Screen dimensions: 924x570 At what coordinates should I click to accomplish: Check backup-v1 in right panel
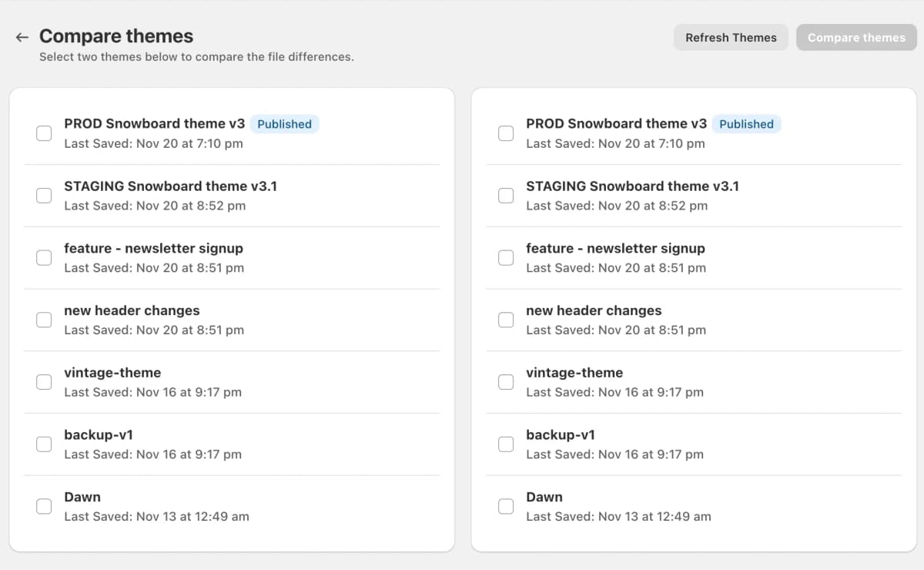pos(506,444)
